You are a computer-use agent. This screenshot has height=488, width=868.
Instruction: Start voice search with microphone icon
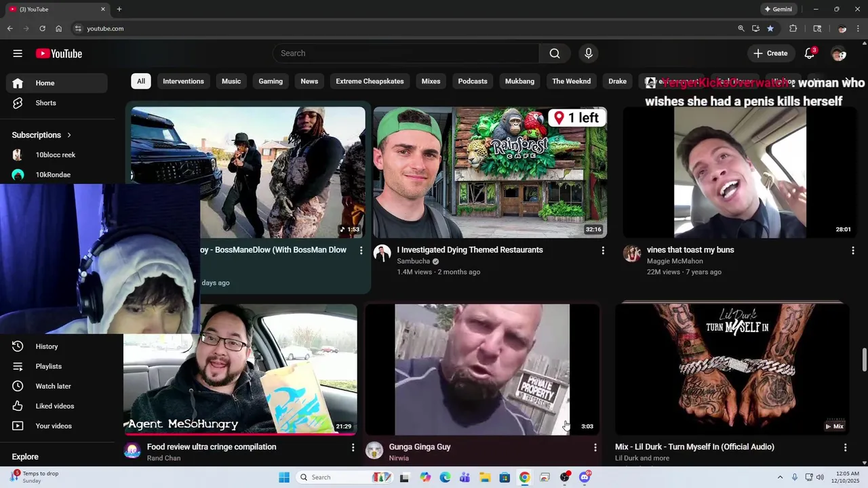pos(589,54)
